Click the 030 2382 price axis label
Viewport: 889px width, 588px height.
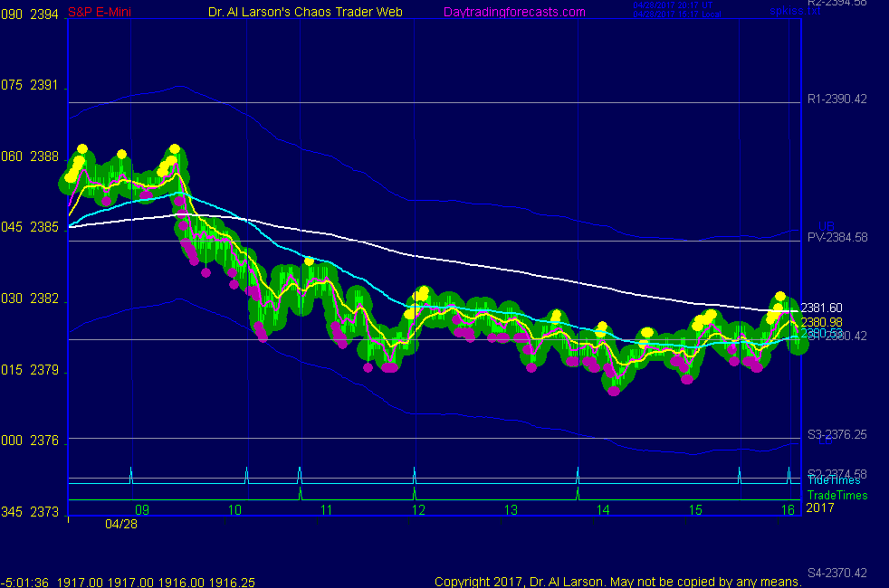point(30,299)
